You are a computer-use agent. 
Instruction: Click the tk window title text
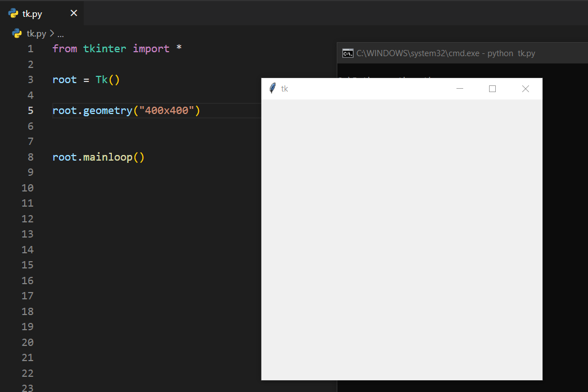[x=284, y=89]
